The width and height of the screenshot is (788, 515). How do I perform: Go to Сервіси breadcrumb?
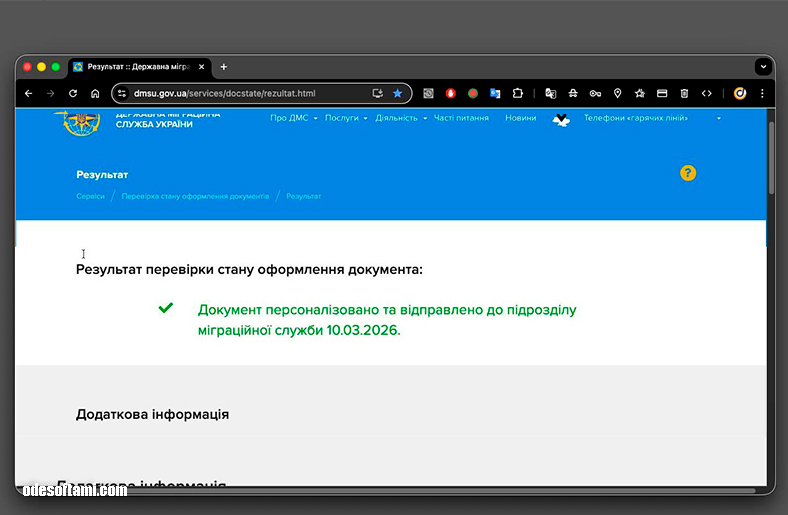point(90,196)
